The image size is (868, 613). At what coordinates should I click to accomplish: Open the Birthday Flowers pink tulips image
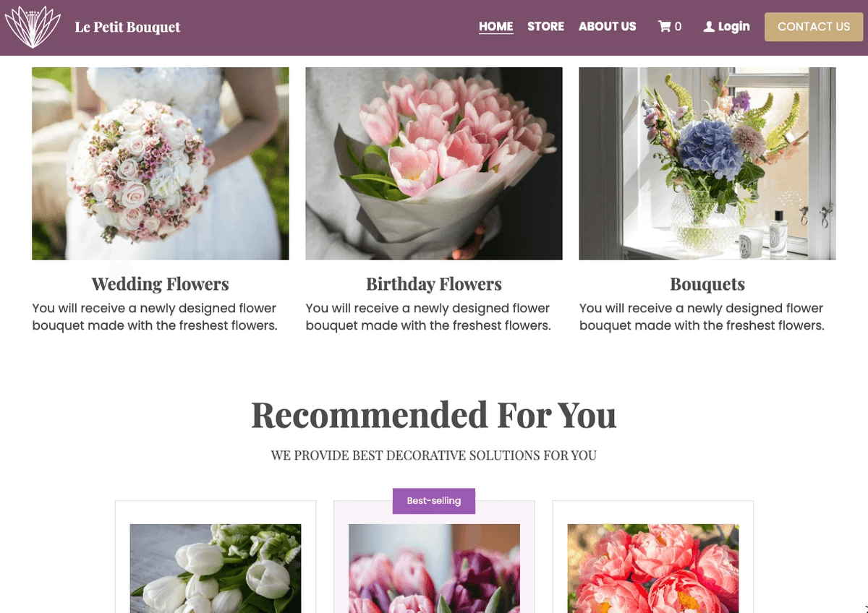click(x=434, y=163)
